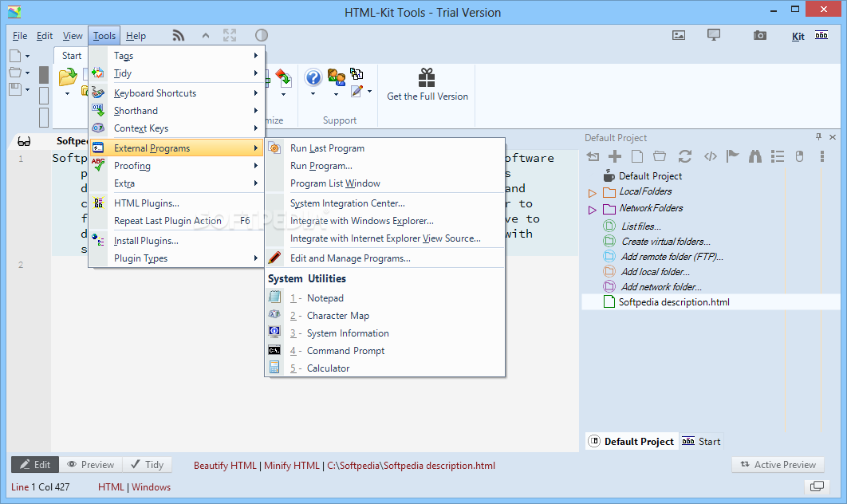Click the list view icon in project toolbar

coord(778,156)
